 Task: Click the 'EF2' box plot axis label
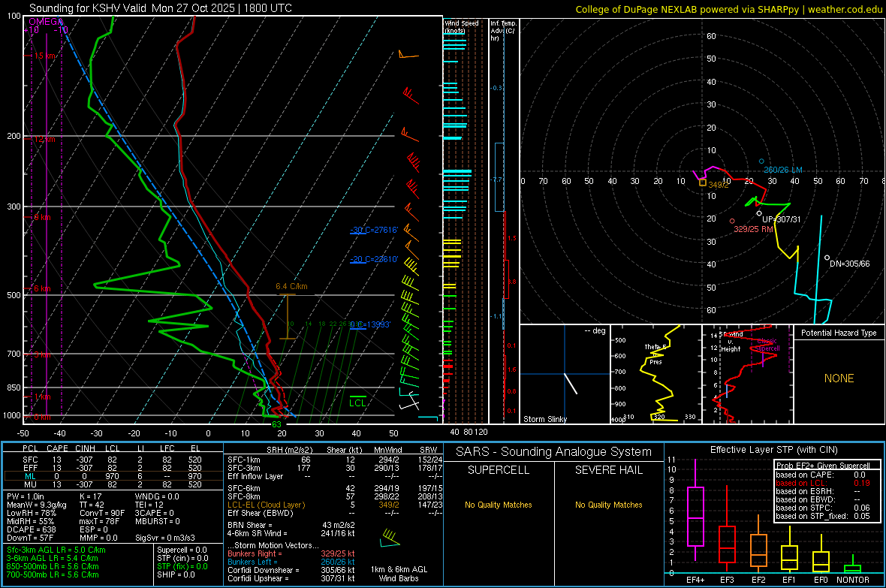(x=758, y=580)
